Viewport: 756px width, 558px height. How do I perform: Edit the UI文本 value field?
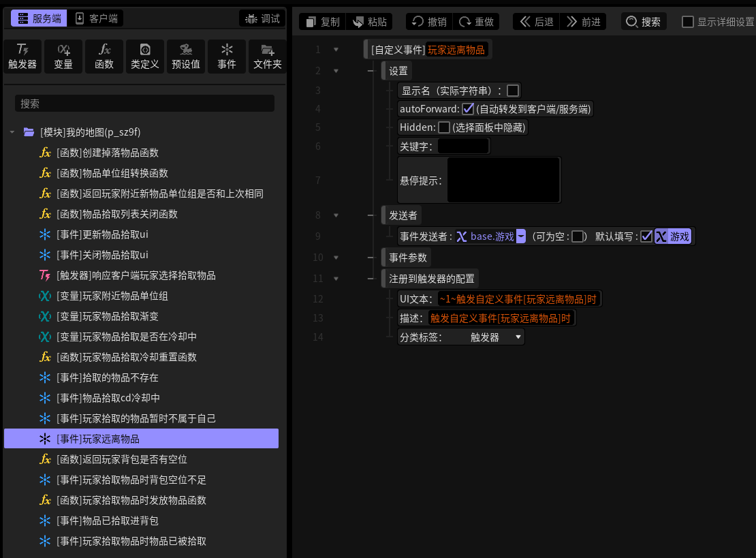coord(518,299)
